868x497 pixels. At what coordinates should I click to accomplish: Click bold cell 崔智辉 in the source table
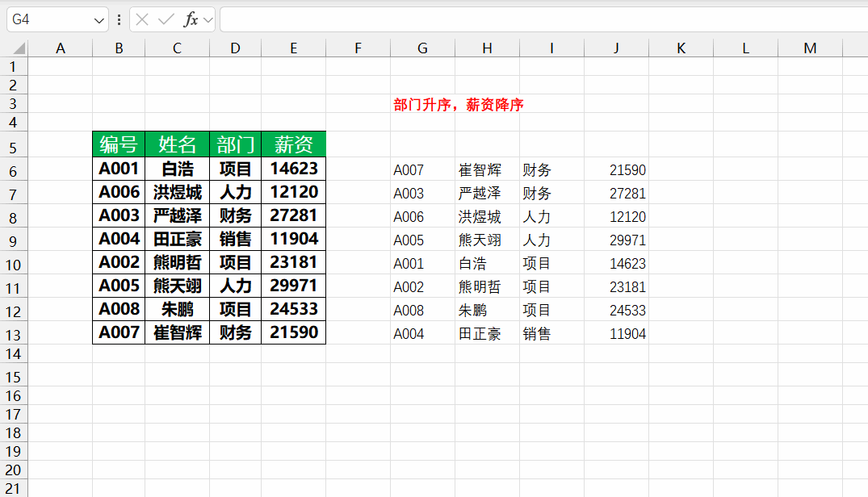(177, 332)
